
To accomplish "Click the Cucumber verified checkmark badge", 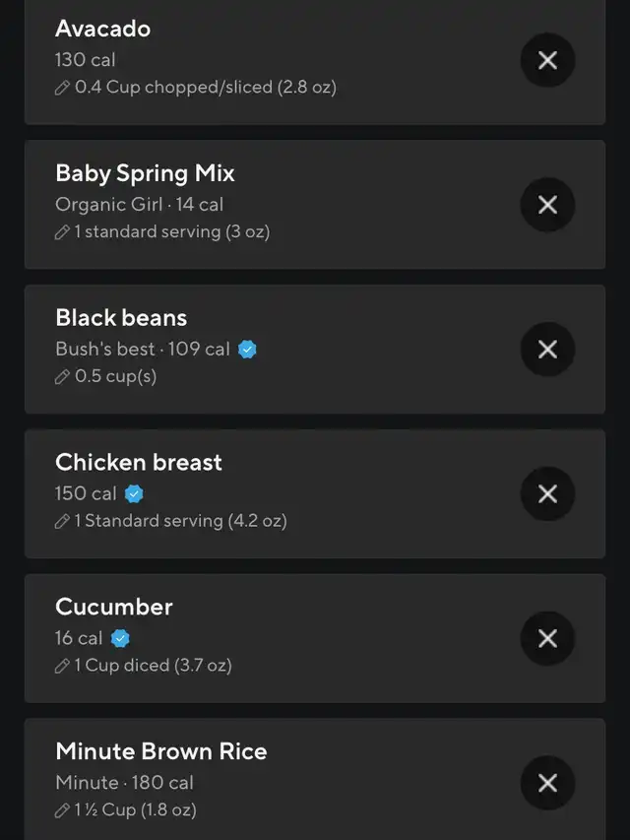I will pyautogui.click(x=120, y=638).
